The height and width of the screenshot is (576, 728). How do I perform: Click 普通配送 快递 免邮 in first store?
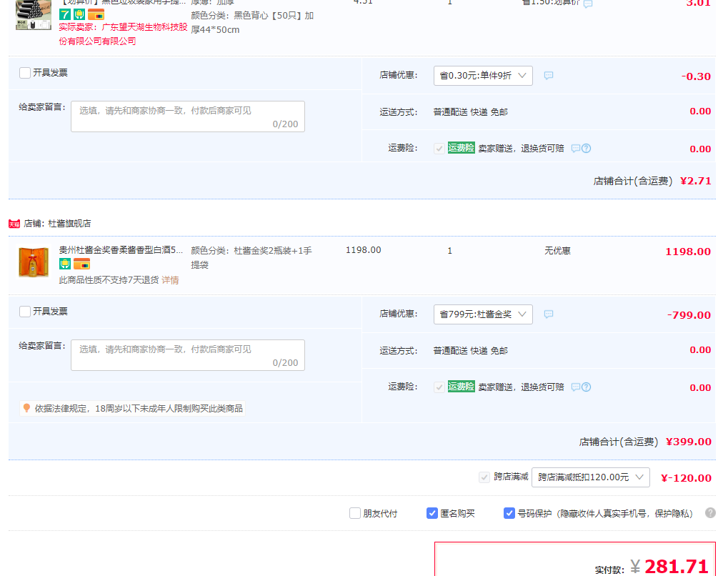pyautogui.click(x=470, y=112)
